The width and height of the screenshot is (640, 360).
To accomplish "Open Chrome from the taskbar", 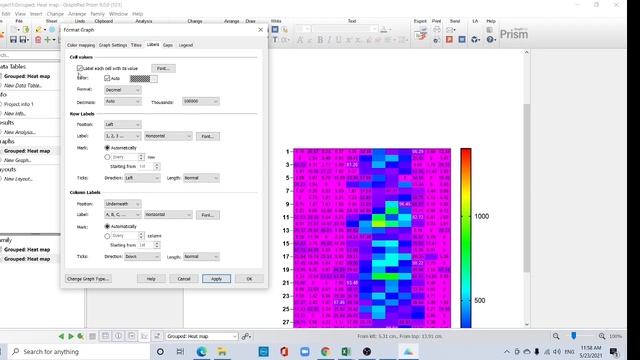I will point(325,351).
